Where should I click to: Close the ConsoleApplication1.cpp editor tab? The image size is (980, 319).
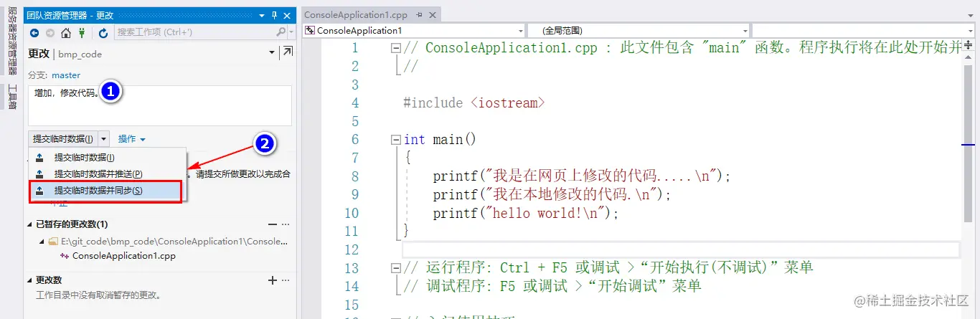pos(431,15)
